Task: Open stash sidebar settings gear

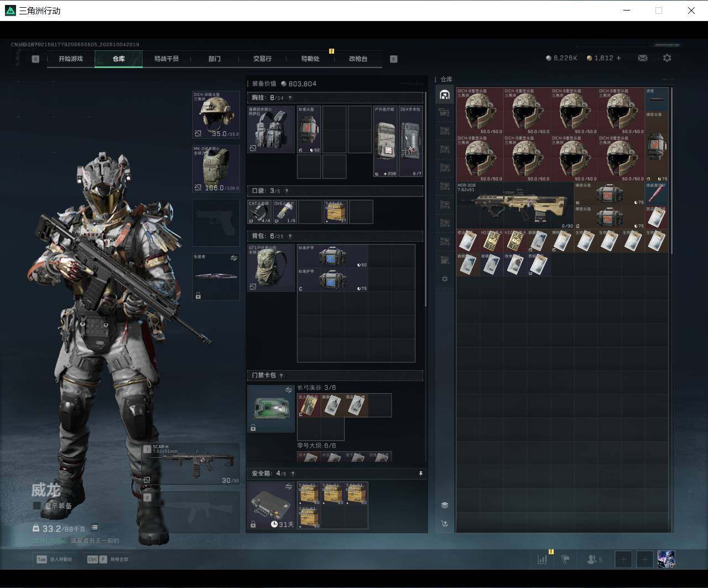Action: pyautogui.click(x=444, y=279)
